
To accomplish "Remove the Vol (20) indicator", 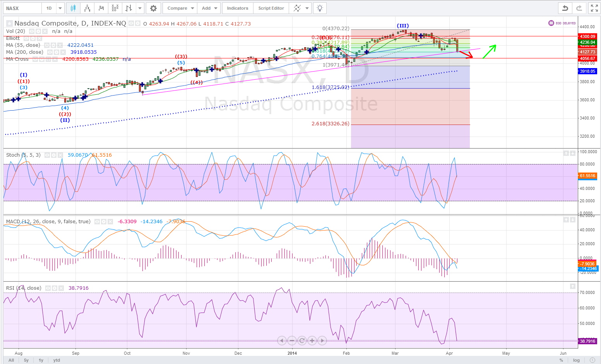I will coord(45,31).
